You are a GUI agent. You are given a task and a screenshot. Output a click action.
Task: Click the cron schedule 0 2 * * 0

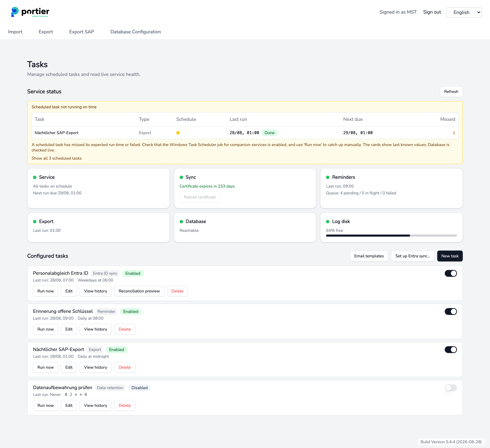(76, 395)
